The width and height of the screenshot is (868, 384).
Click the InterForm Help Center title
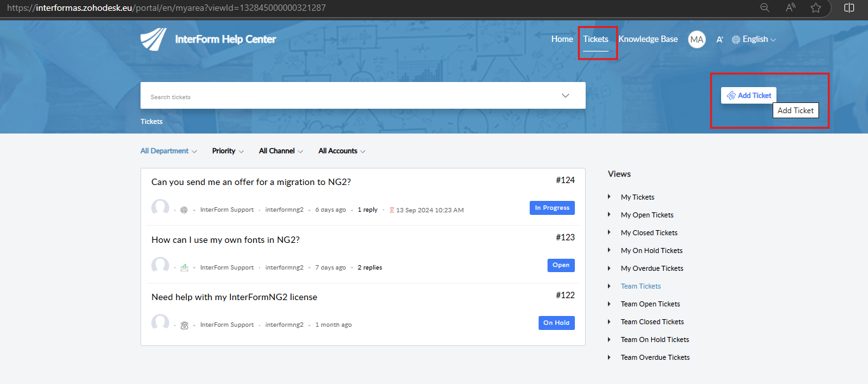(x=226, y=39)
